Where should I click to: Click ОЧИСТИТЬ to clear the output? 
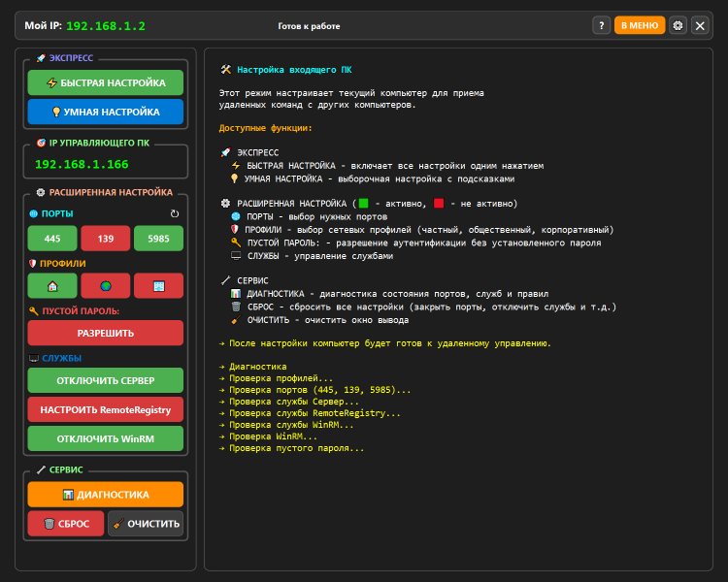point(146,524)
